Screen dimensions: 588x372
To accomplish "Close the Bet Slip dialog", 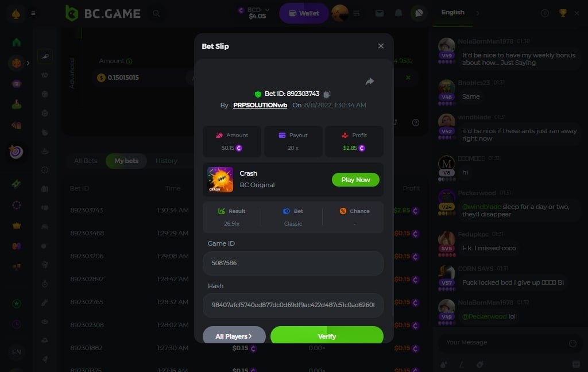I will click(x=381, y=46).
